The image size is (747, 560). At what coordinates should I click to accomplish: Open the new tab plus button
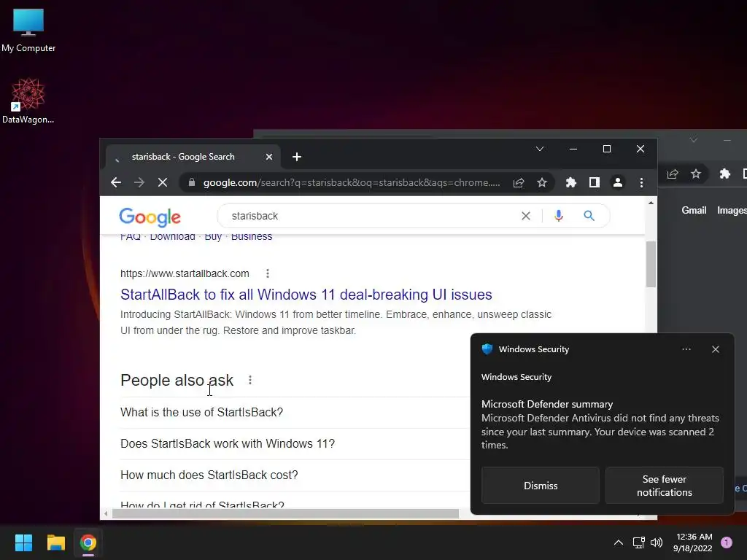(297, 157)
